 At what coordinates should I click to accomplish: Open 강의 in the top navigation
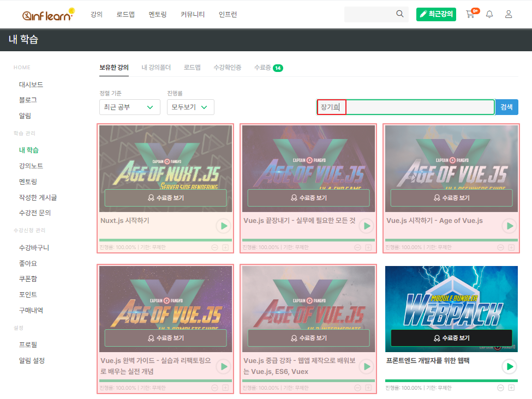[97, 14]
